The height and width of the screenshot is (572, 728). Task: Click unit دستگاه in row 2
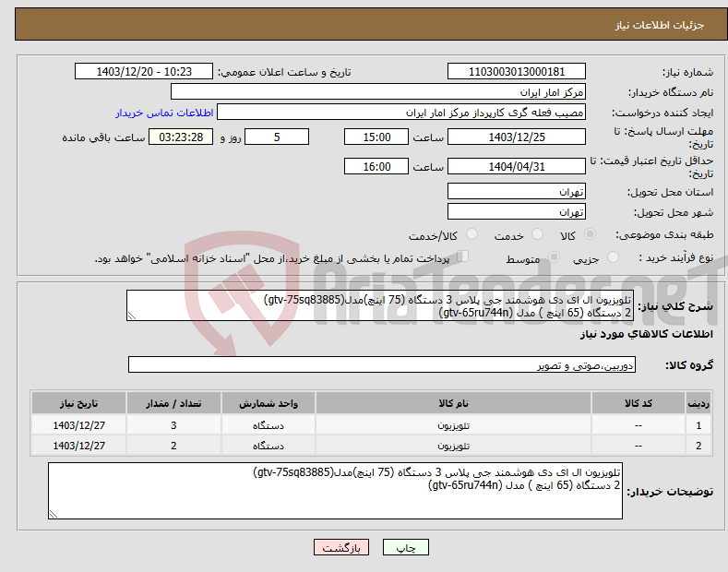(269, 446)
